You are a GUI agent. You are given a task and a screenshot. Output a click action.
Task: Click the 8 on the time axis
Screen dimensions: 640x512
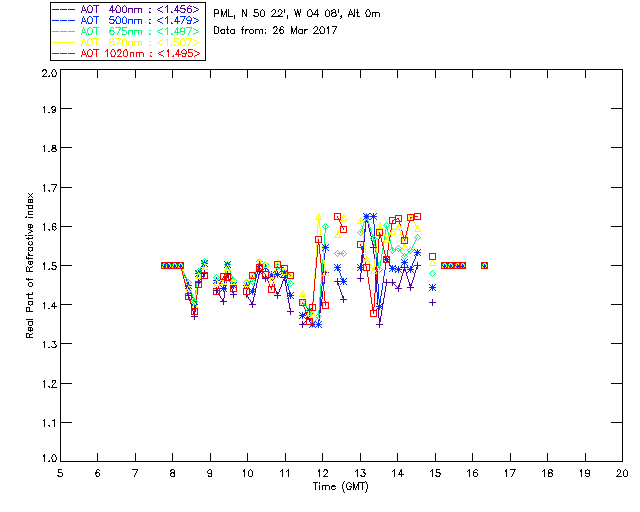pos(173,473)
